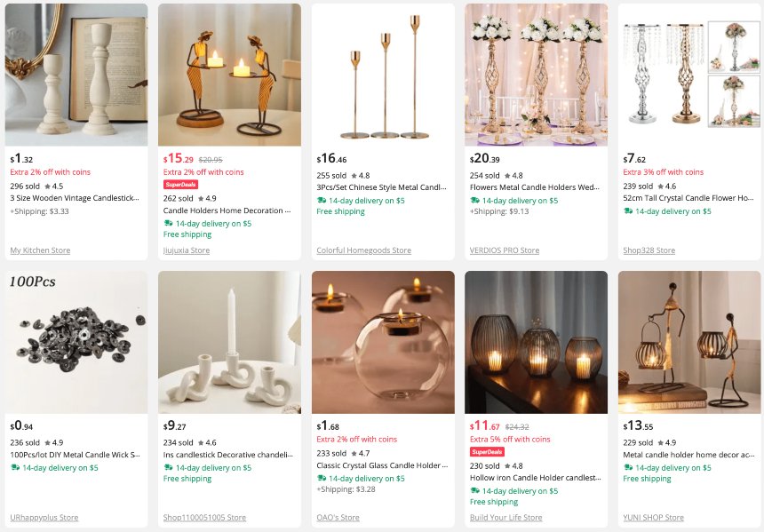764x532 pixels.
Task: Click delivery truck icon on 100Pcs/lot DIY Wick listing
Action: 15,467
